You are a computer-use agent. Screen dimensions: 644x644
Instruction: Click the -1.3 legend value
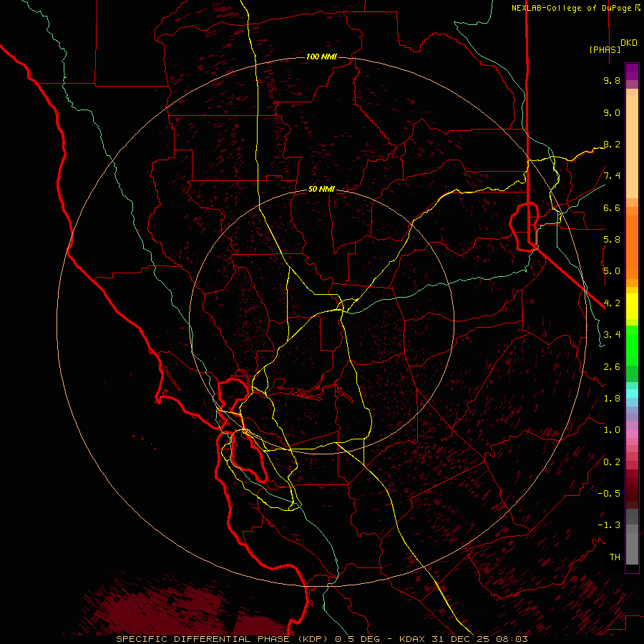click(x=609, y=525)
